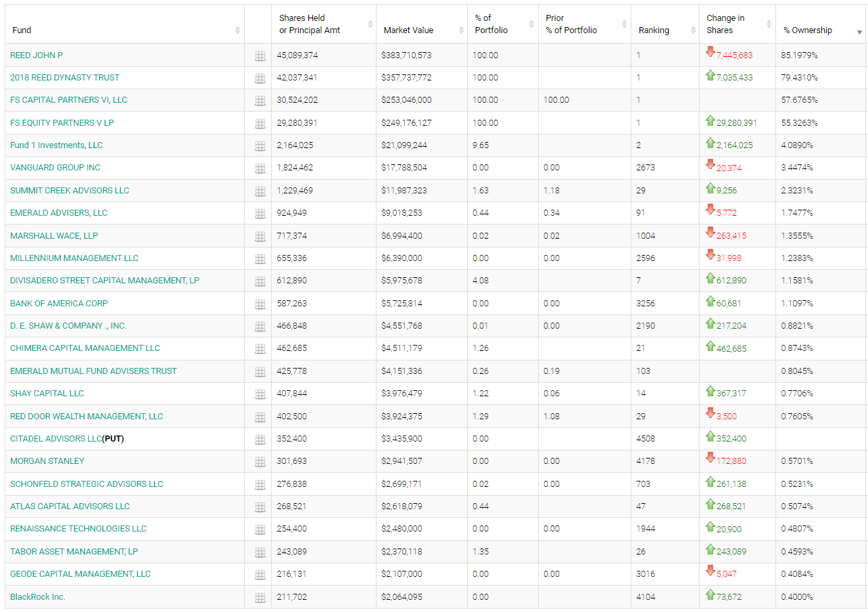Select ranking value 4508

(646, 438)
